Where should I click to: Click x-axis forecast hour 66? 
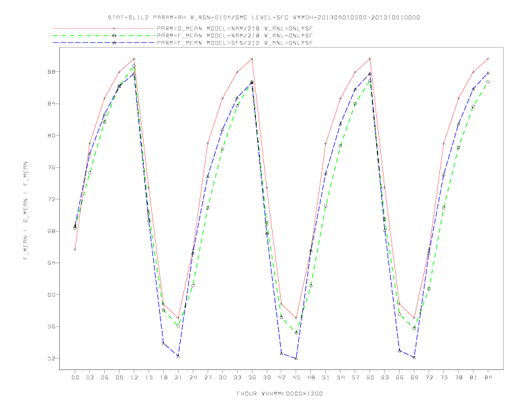click(x=400, y=377)
